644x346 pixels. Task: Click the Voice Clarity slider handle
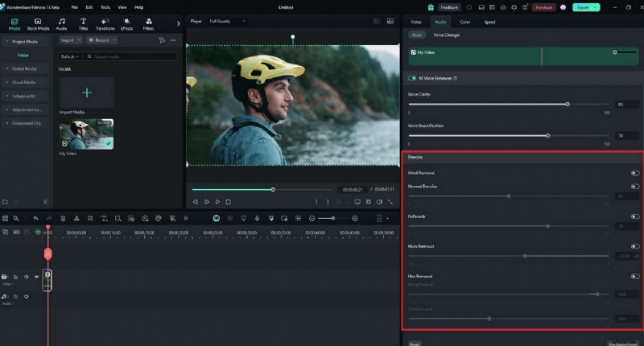point(568,104)
